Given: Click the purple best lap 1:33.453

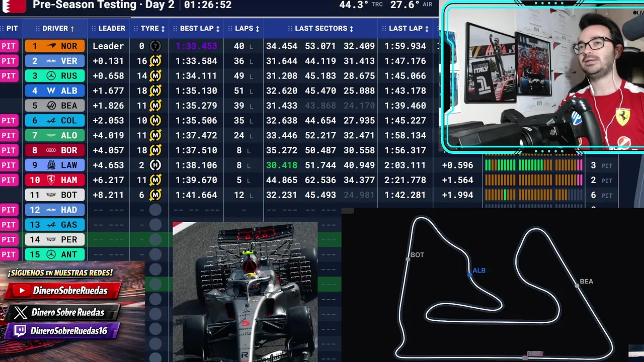Looking at the screenshot, I should click(x=196, y=46).
